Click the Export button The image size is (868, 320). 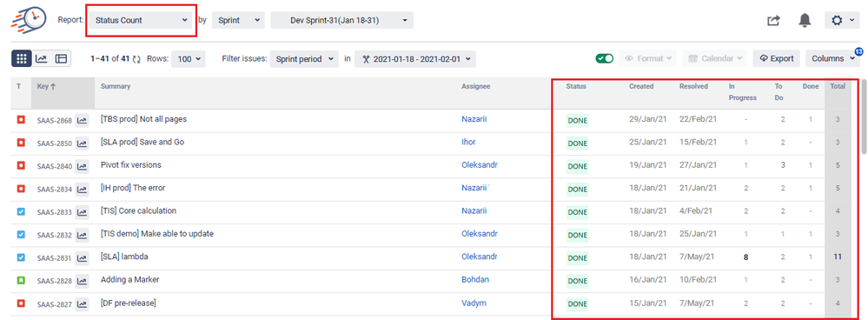[776, 58]
